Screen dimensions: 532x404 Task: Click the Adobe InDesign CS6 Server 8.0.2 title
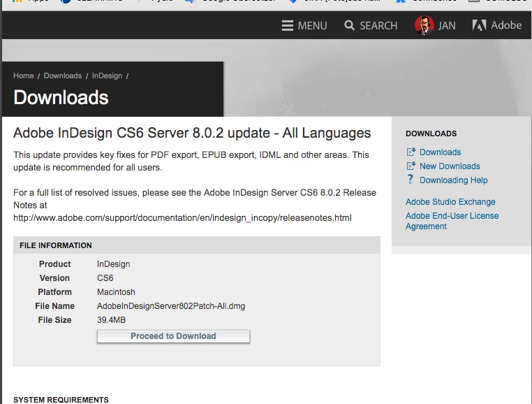192,133
